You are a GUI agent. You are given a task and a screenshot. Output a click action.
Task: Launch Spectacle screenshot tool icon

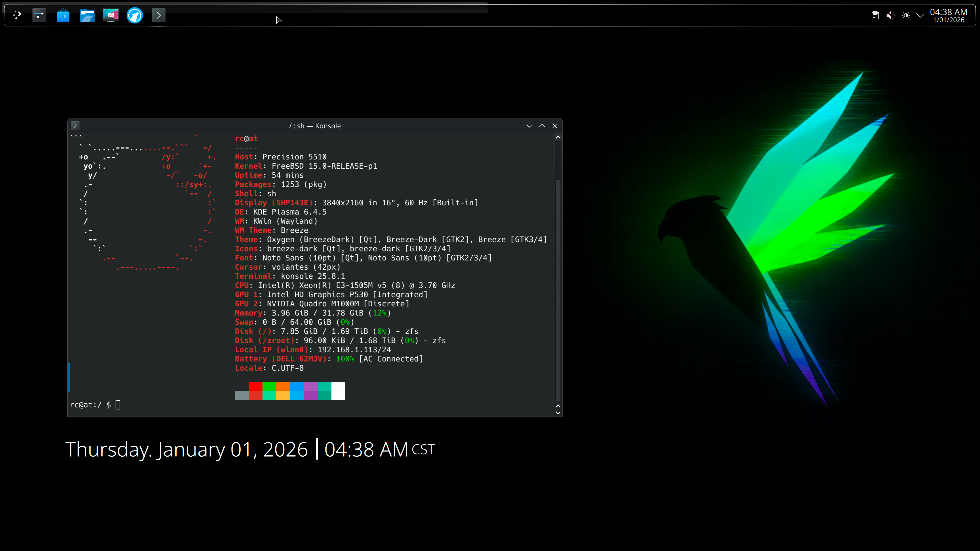point(111,15)
